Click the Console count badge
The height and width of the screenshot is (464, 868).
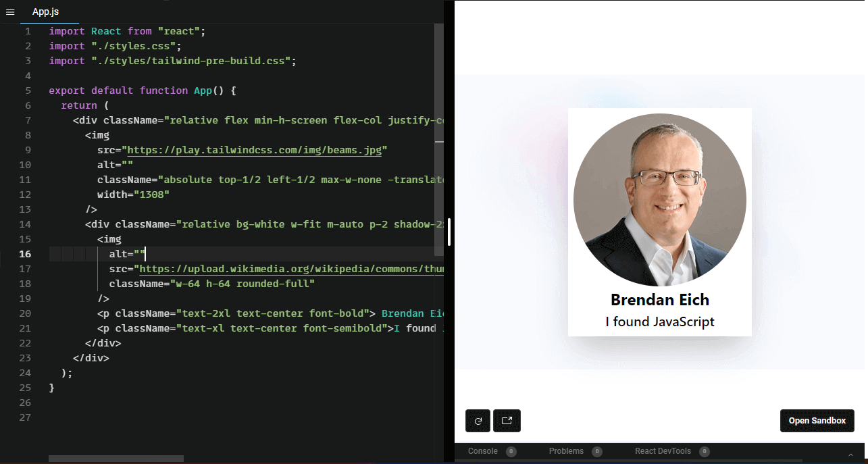coord(511,452)
